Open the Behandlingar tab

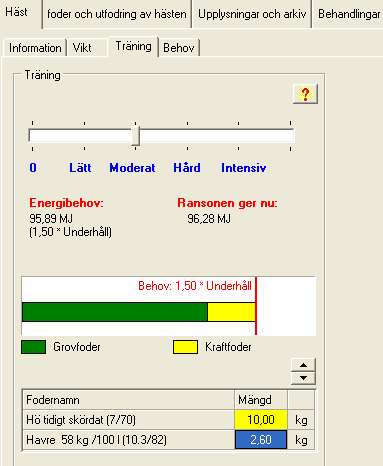348,14
